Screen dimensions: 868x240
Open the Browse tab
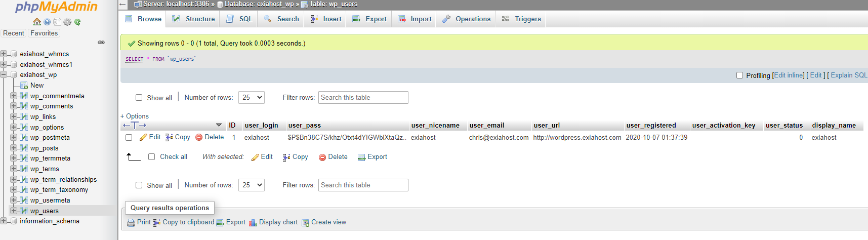coord(144,19)
